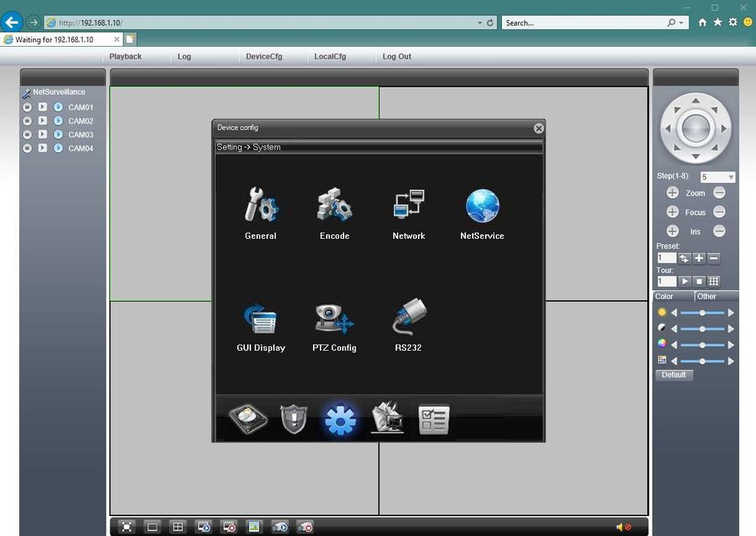Stop all video previews icon
The height and width of the screenshot is (536, 756).
click(x=229, y=527)
